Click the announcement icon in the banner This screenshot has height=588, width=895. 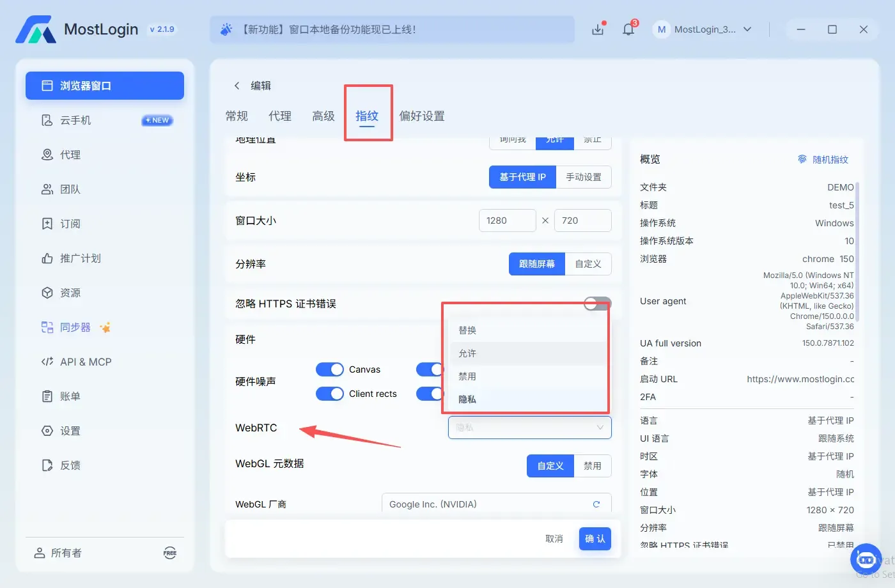coord(226,29)
